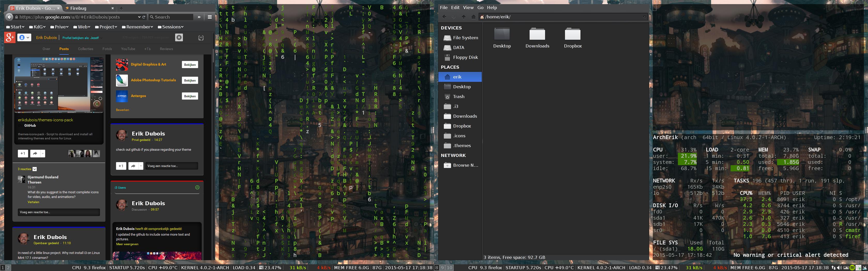This screenshot has height=271, width=868.
Task: Click the Dropbox tray icon
Action: [858, 268]
